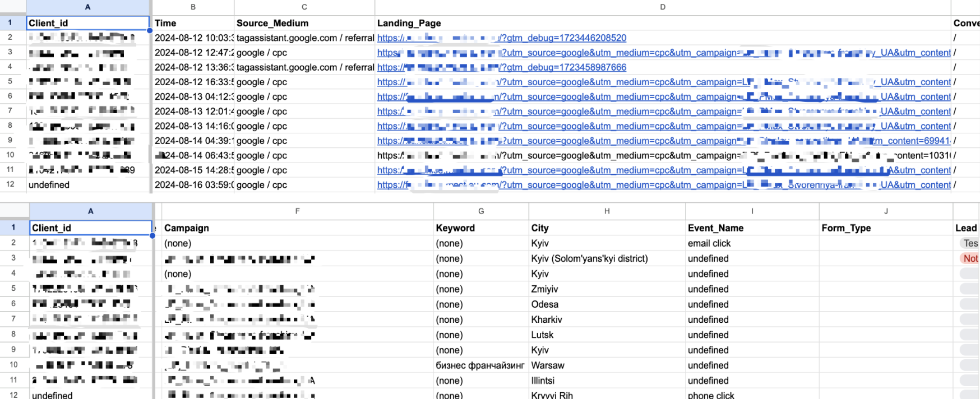
Task: Click the Source_Medium header cell
Action: coord(304,23)
